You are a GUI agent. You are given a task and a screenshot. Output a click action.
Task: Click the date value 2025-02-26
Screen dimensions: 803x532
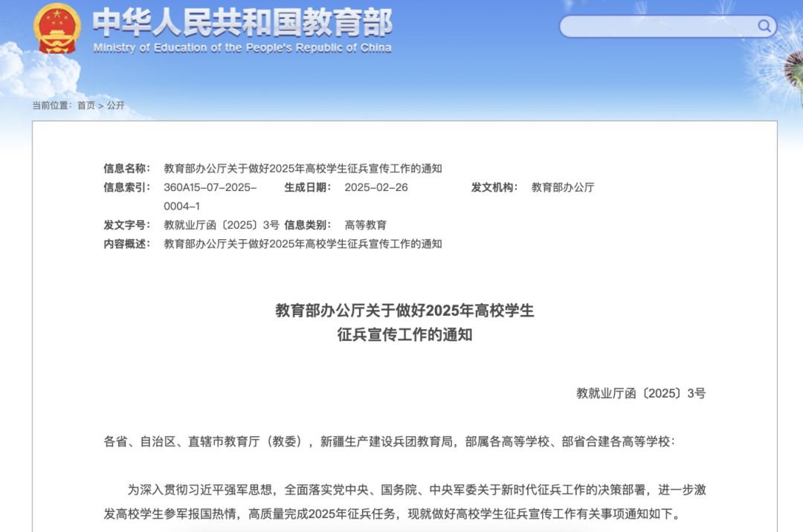point(376,187)
